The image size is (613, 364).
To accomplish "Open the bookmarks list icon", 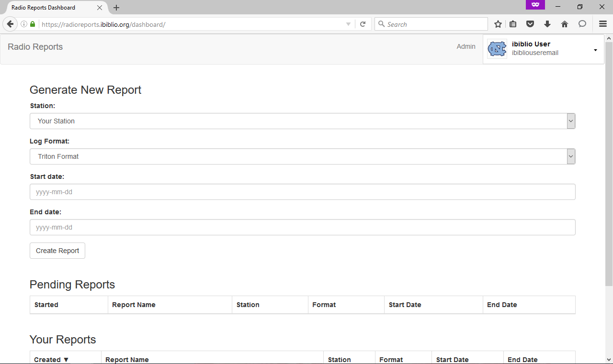I will tap(513, 24).
